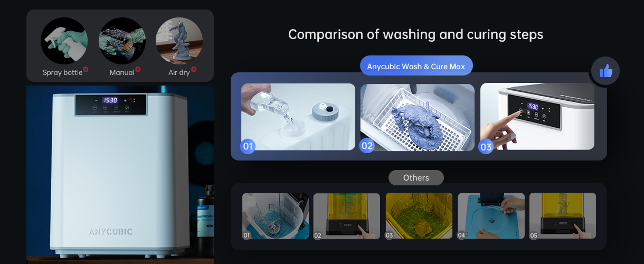Select the Manual cleaning circular image
644x264 pixels.
tap(122, 41)
